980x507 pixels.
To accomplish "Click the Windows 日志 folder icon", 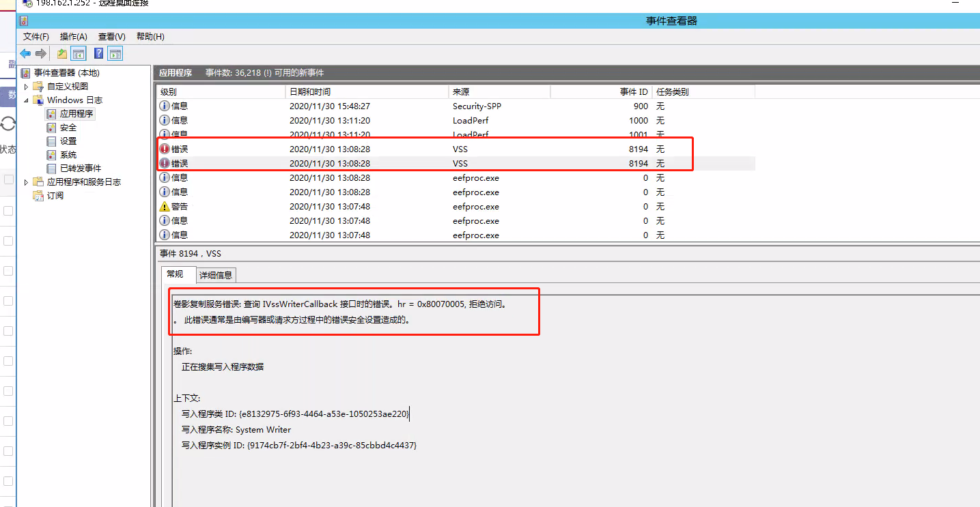I will coord(39,100).
